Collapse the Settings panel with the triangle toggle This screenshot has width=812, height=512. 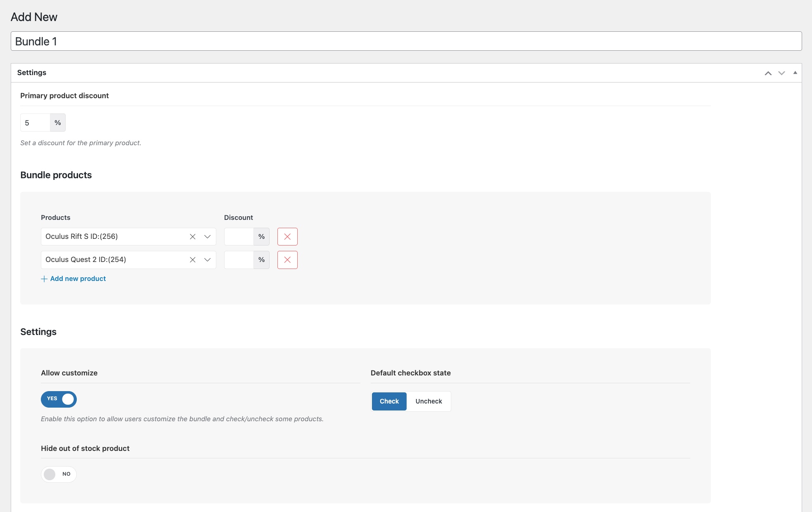click(795, 73)
